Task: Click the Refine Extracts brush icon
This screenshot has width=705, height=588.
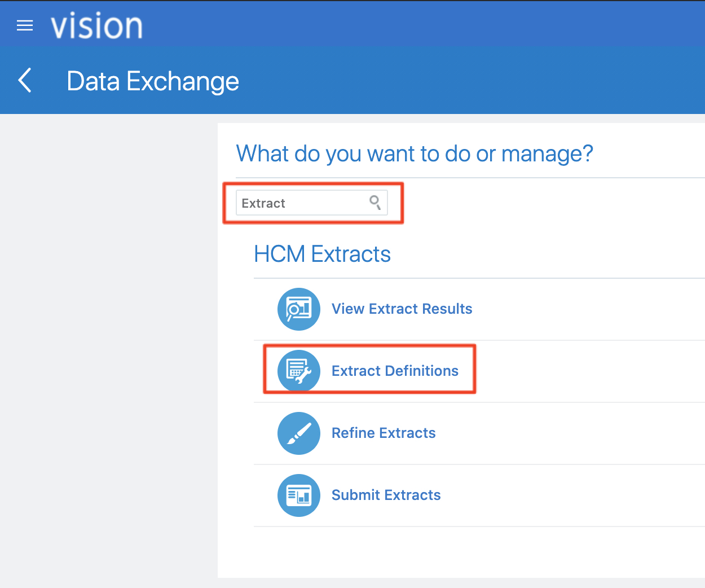Action: (x=298, y=433)
